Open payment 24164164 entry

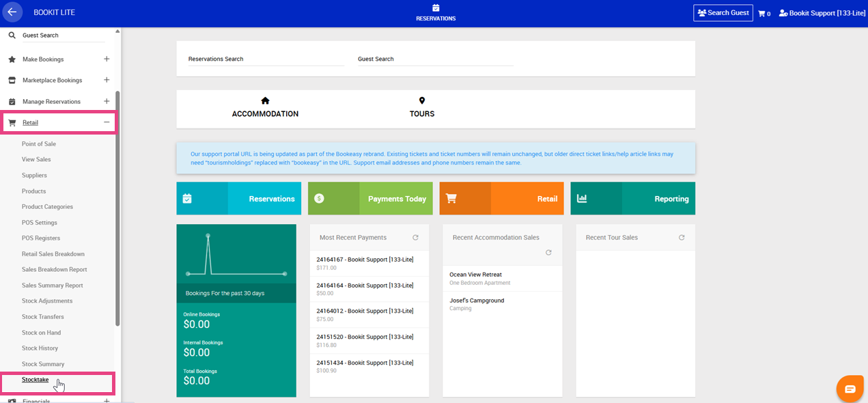[x=369, y=289]
